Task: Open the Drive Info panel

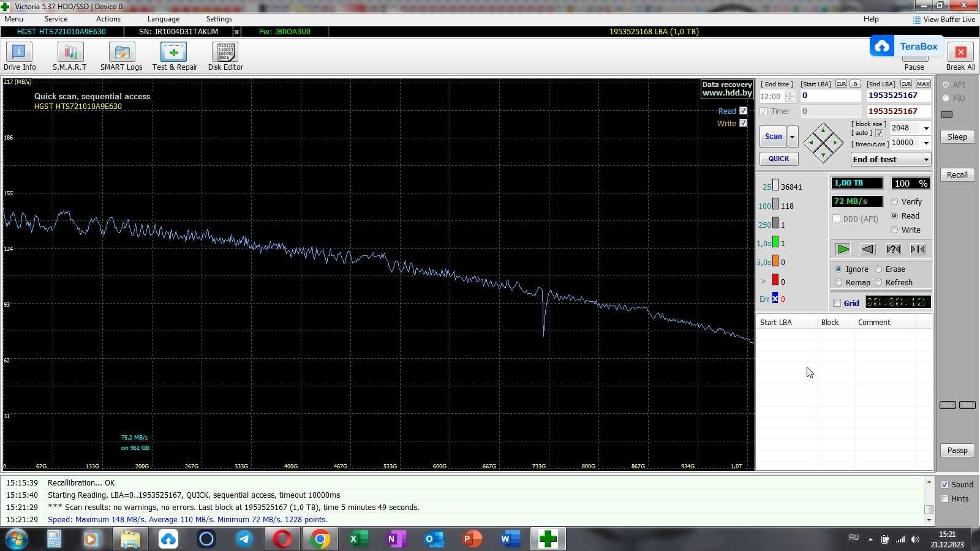Action: (20, 56)
